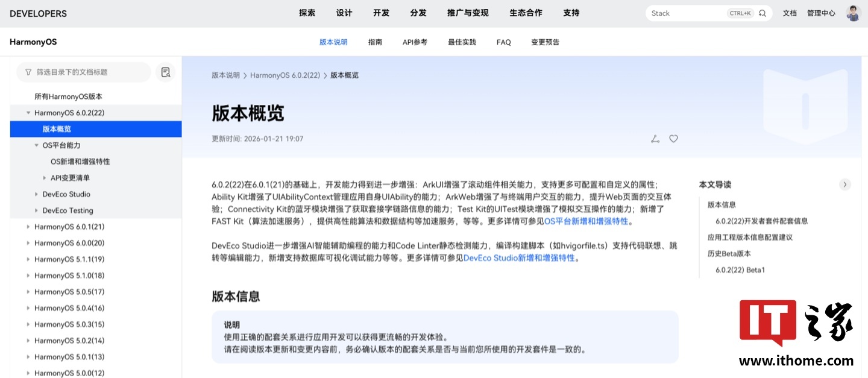Click the share icon under the page title
Screen dimensions: 868x378
pyautogui.click(x=655, y=139)
